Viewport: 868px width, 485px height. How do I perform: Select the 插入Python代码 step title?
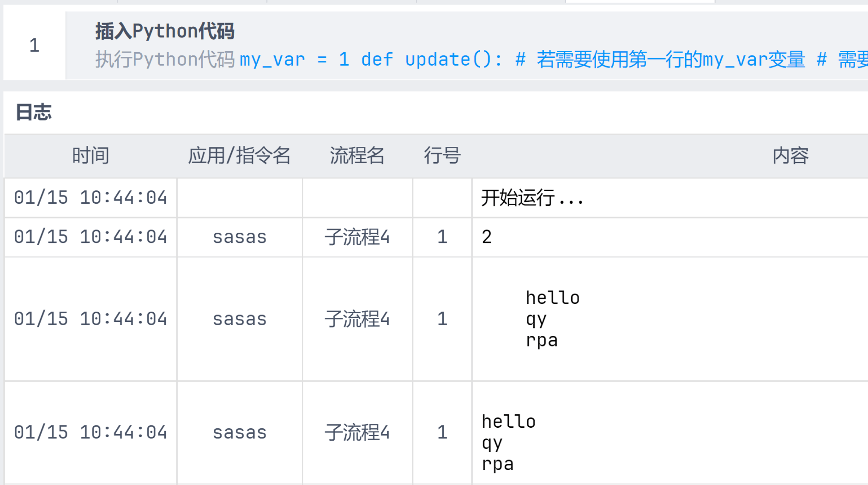pos(165,31)
